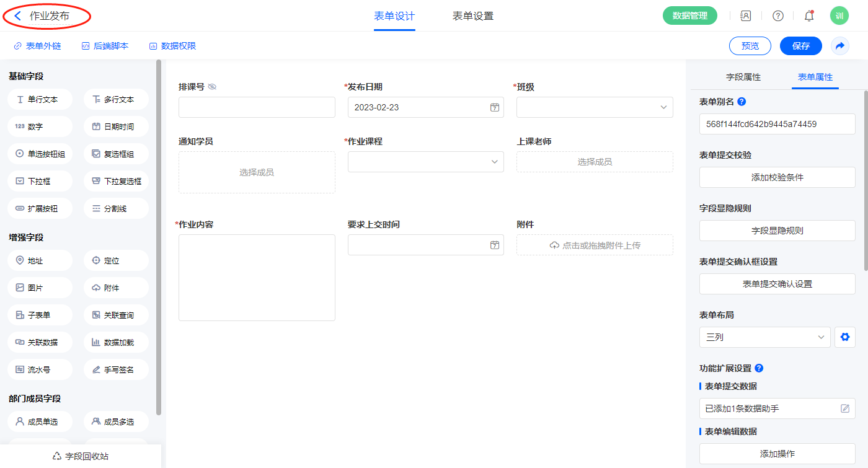Switch to the 表单设置 tab
This screenshot has height=468, width=868.
(472, 16)
